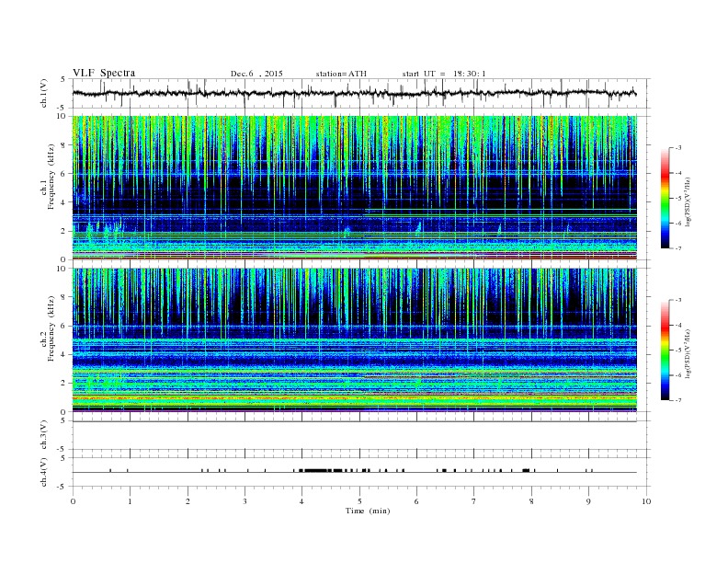The image size is (728, 563).
Task: Click the "-3" tick on ch.2 colorbar
Action: 678,300
